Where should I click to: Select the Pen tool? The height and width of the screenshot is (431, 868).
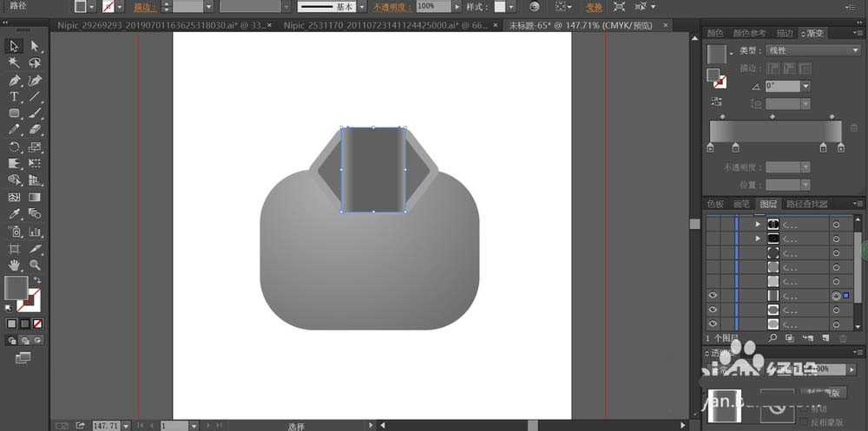pyautogui.click(x=15, y=80)
